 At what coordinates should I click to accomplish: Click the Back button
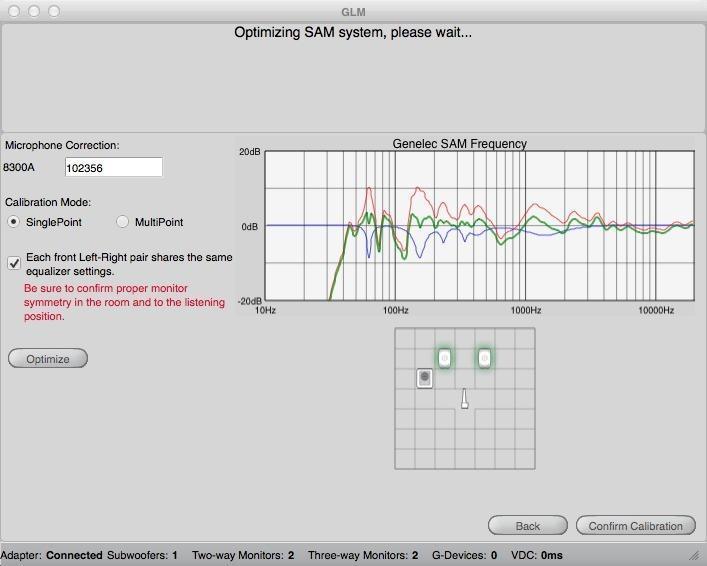(527, 526)
